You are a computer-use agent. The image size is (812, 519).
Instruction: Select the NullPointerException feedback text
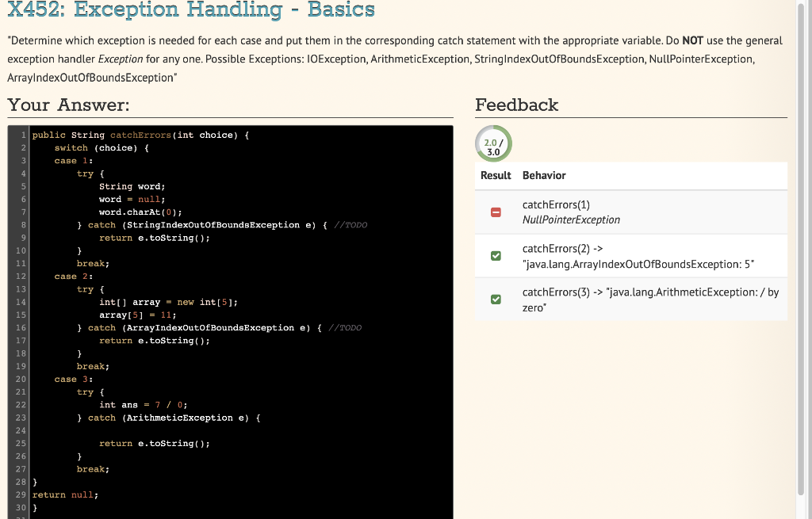tap(571, 219)
